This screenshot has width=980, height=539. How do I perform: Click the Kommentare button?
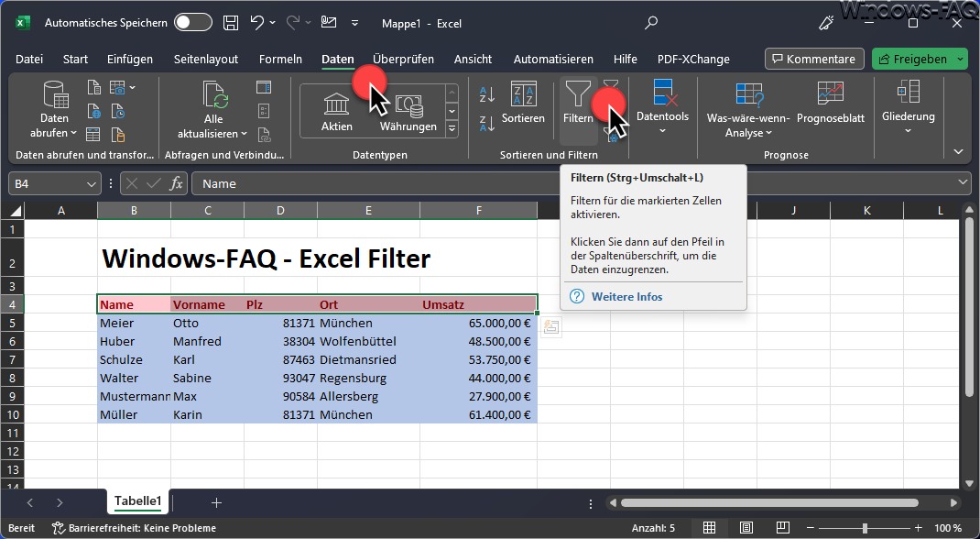pos(814,60)
